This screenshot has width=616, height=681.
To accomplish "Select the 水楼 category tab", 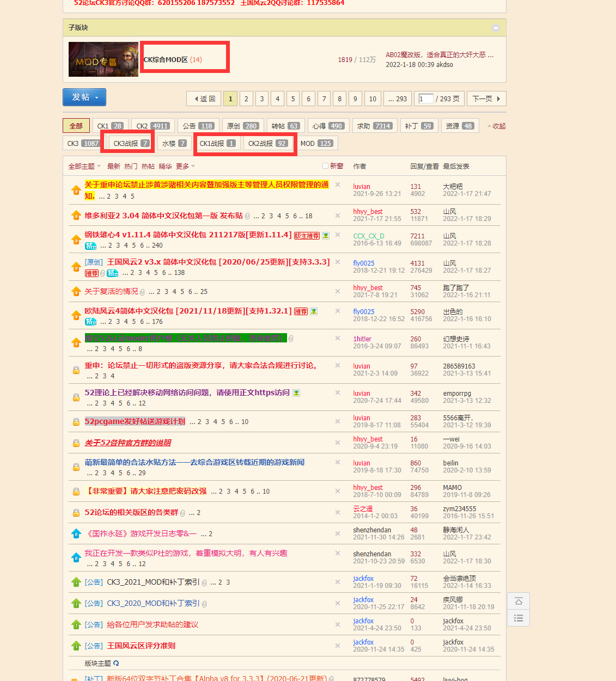I will pos(175,143).
